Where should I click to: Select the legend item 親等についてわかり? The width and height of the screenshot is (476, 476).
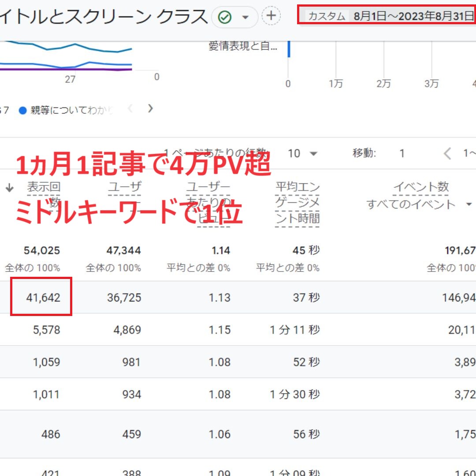point(66,110)
